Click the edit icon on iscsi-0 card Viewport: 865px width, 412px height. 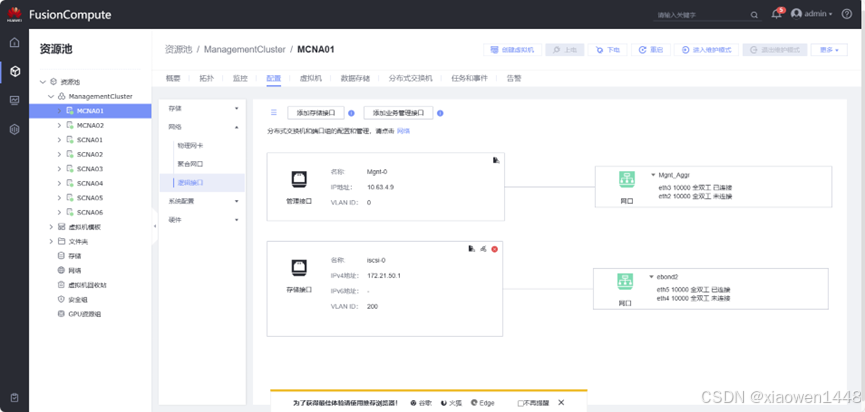point(471,249)
